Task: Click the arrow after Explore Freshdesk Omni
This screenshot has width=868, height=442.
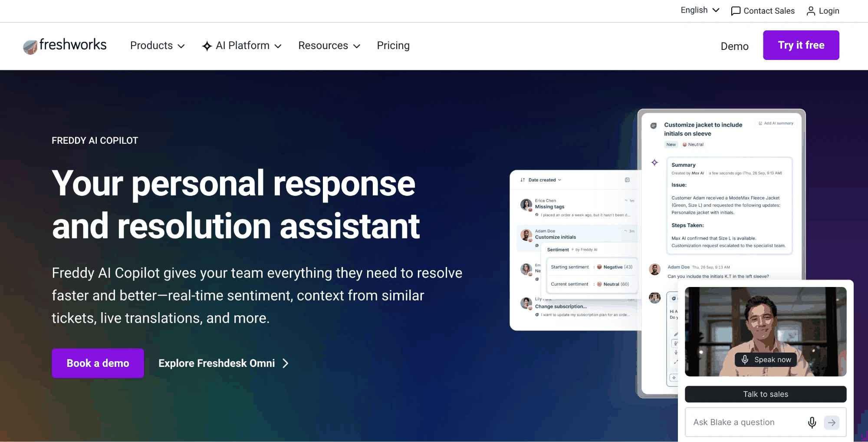Action: coord(285,363)
